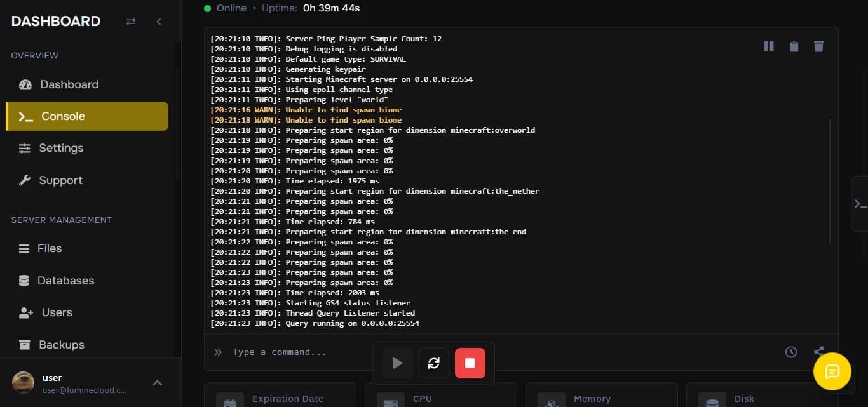Screen dimensions: 868x407
Task: Share the console log
Action: [x=819, y=352]
